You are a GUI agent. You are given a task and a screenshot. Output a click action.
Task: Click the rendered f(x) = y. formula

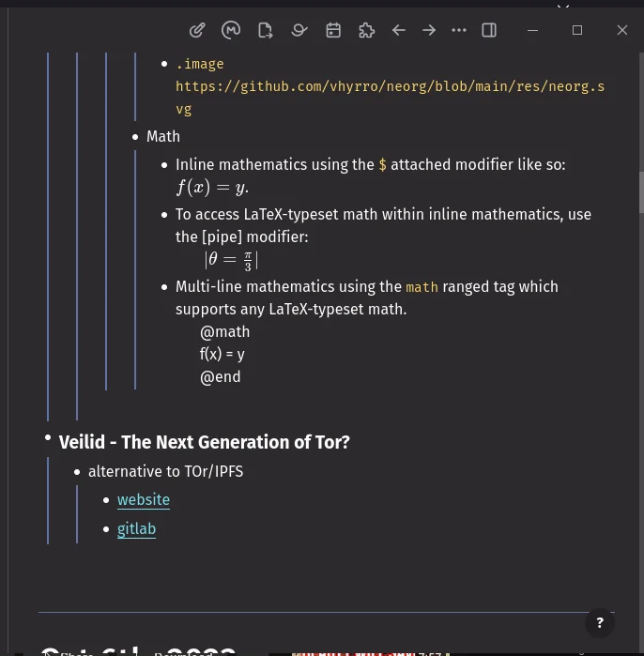coord(212,188)
